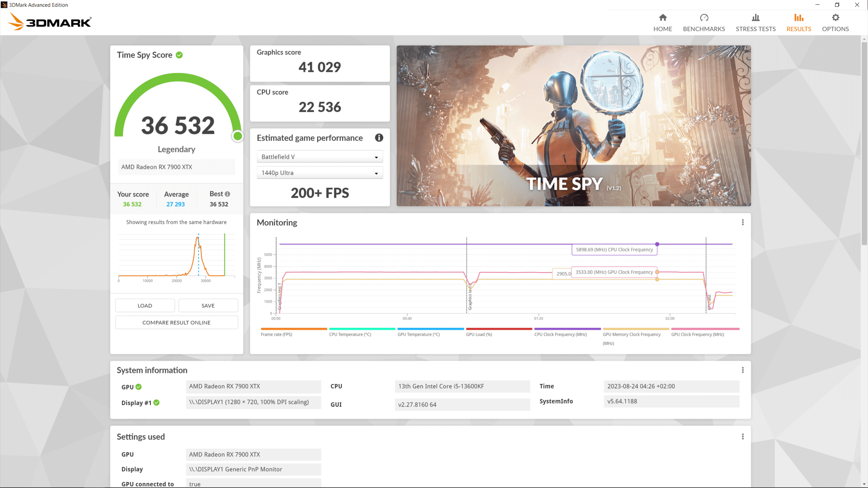Click green validation check beside Time Spy Score
This screenshot has width=868, height=488.
pos(179,55)
